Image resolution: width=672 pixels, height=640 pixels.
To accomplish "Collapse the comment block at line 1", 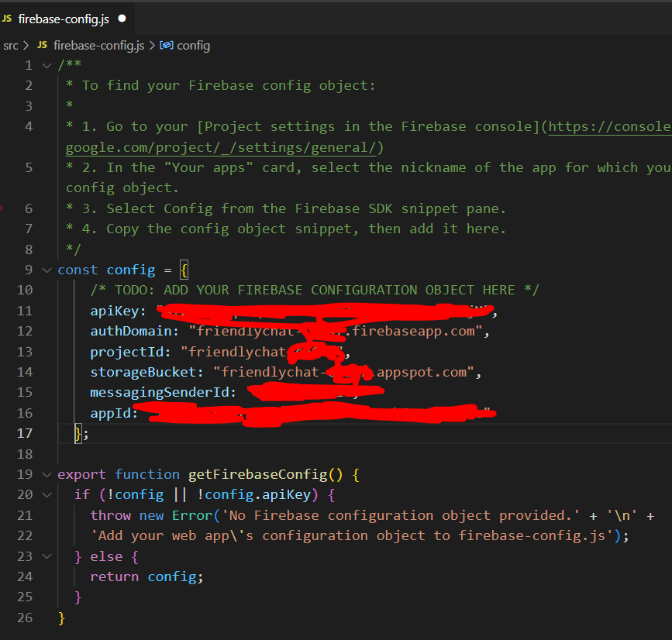I will pos(47,65).
